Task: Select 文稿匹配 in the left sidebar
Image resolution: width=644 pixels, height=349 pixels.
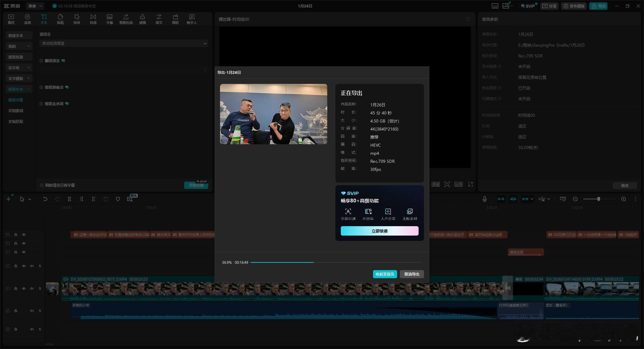Action: [x=16, y=121]
